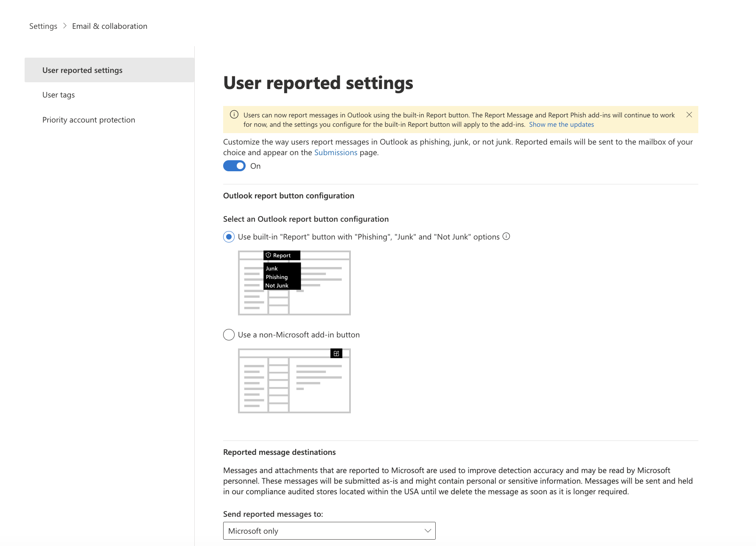Screen dimensions: 756x546
Task: Go to Settings breadcrumb
Action: [x=43, y=26]
